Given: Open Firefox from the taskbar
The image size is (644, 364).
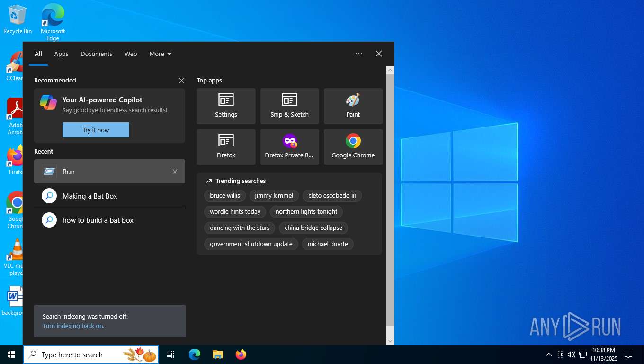Looking at the screenshot, I should point(241,355).
